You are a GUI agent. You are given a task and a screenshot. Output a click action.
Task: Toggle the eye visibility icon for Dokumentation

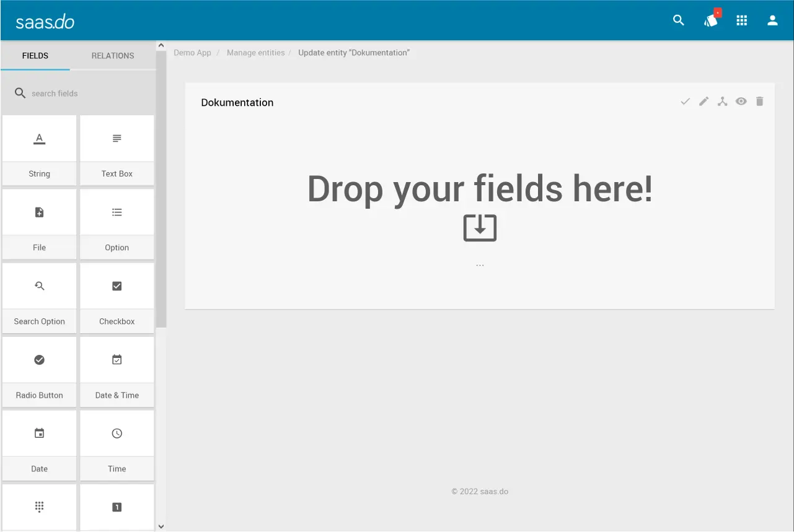741,102
